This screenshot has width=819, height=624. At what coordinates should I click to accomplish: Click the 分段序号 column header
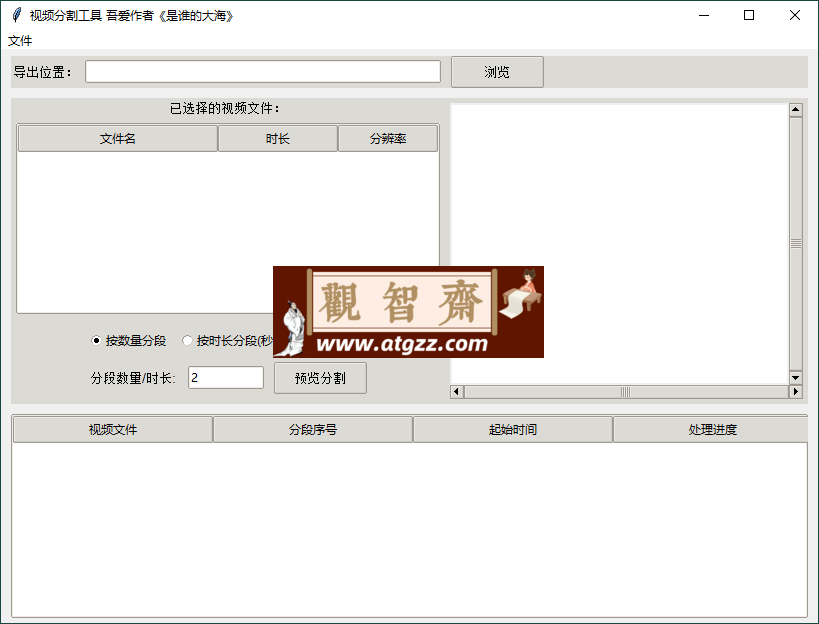click(313, 429)
